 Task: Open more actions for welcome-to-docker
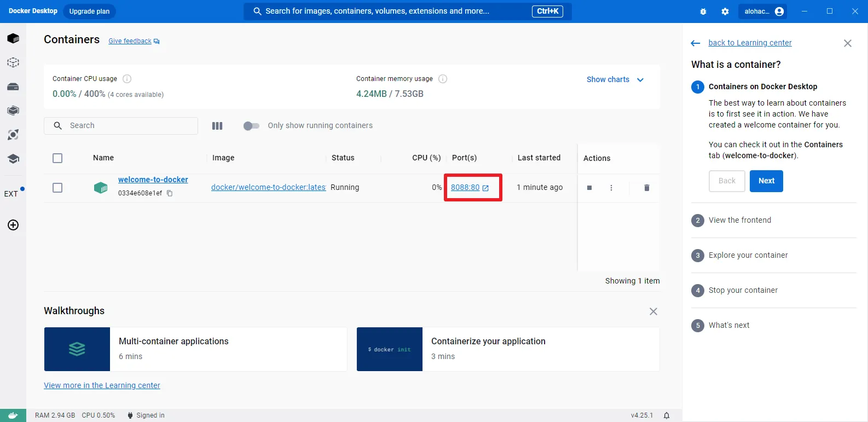coord(611,188)
